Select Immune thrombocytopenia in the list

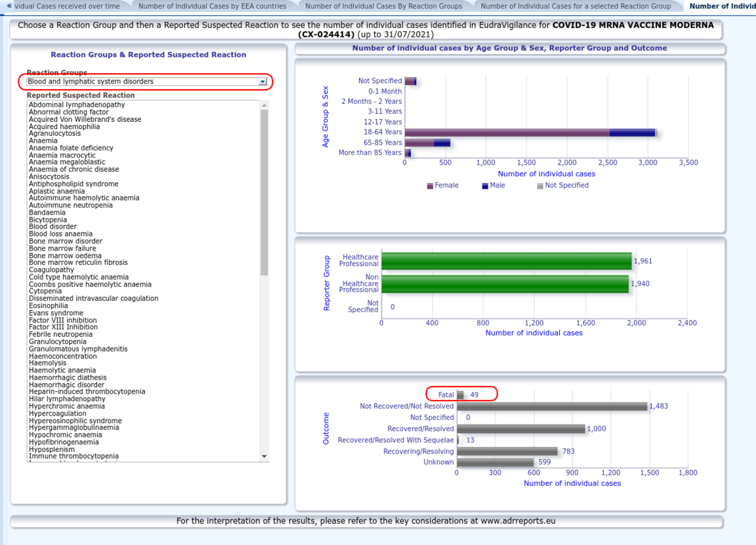[74, 456]
